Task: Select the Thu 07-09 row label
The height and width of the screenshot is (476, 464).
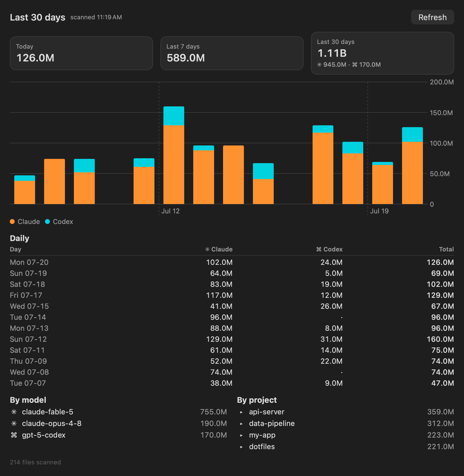Action: pyautogui.click(x=28, y=361)
